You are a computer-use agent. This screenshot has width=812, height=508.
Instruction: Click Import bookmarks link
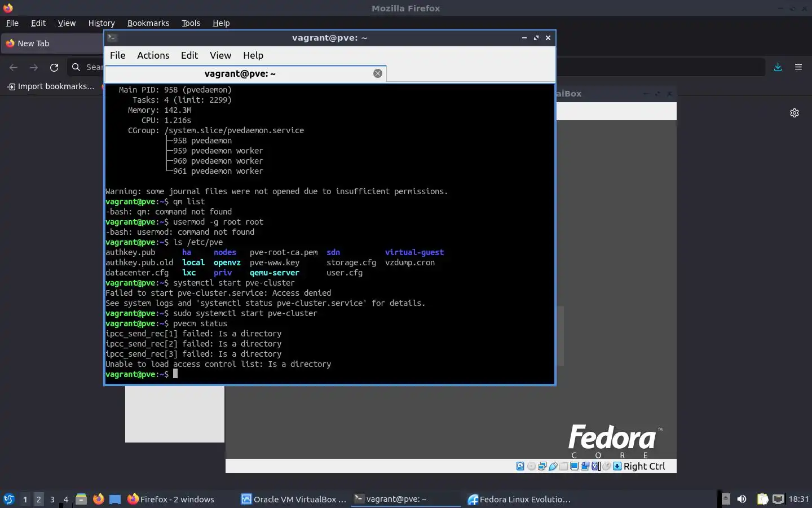pyautogui.click(x=51, y=86)
